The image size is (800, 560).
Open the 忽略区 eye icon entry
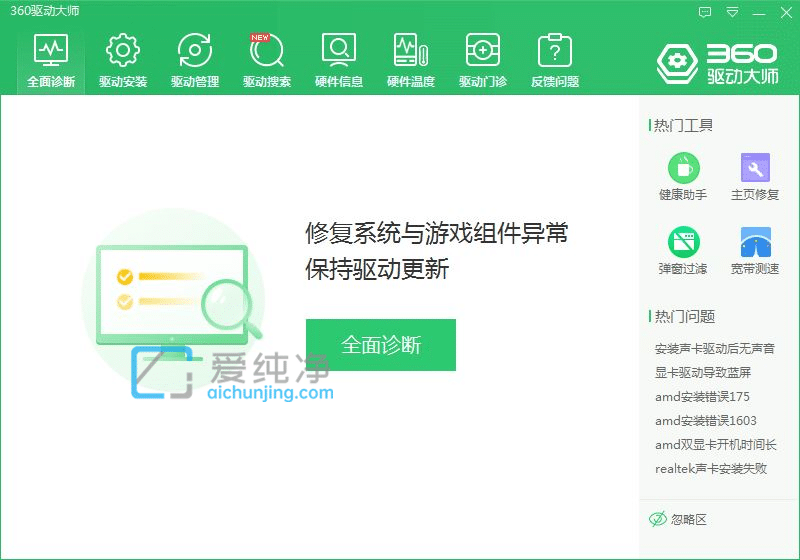(678, 519)
